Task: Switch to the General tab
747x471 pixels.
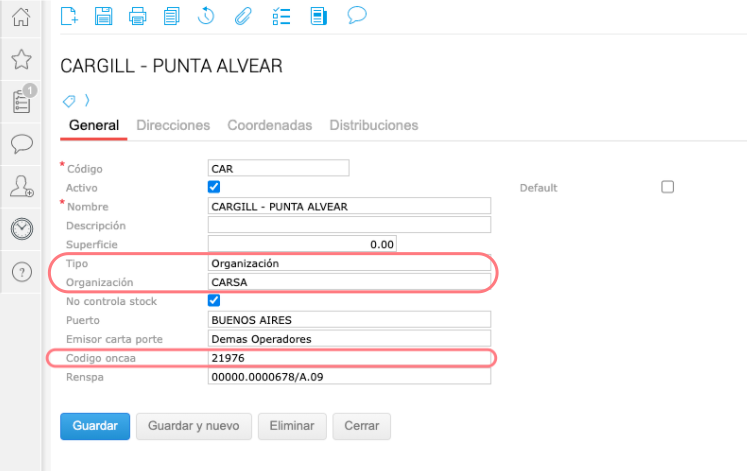Action: click(94, 125)
